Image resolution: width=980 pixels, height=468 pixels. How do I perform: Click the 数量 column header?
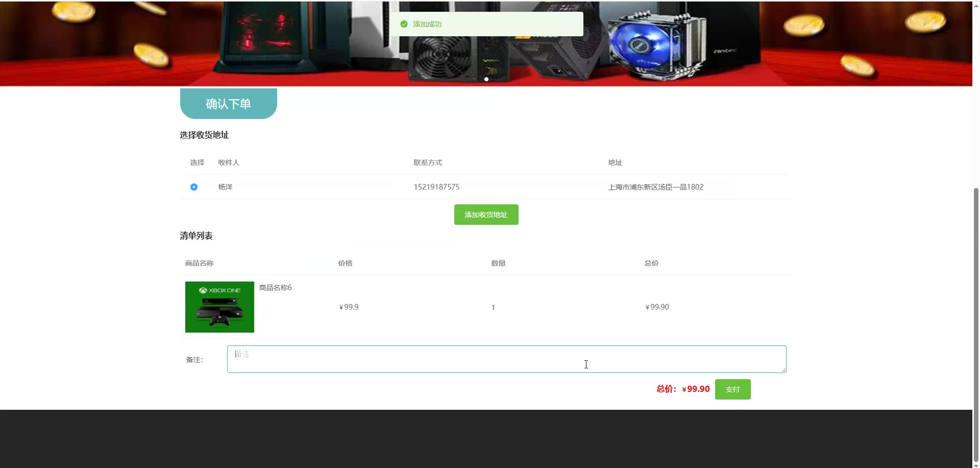[498, 263]
